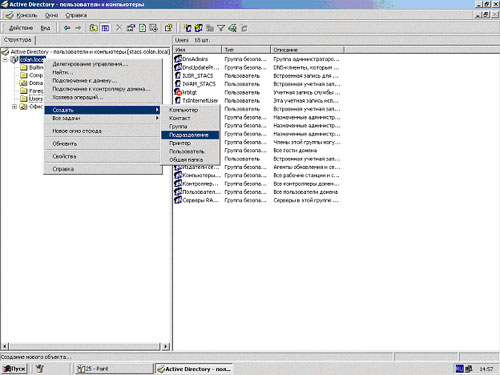
Task: Select Делегирование управления in context menu
Action: 103,64
